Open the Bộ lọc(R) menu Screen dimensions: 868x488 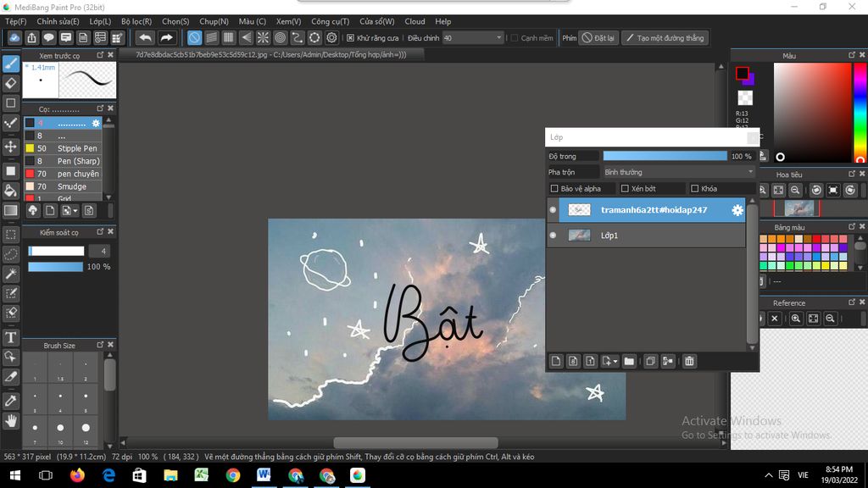click(136, 21)
